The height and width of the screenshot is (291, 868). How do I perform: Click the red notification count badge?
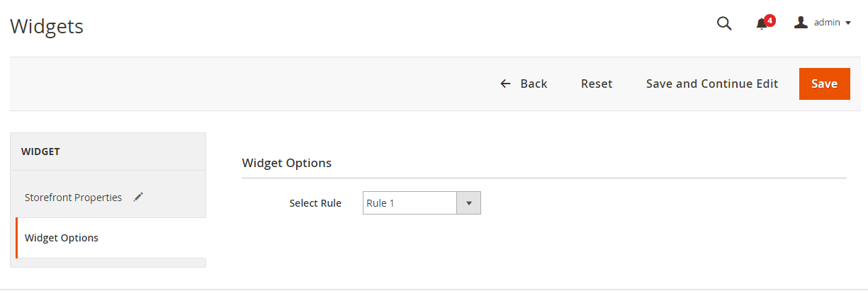[770, 21]
